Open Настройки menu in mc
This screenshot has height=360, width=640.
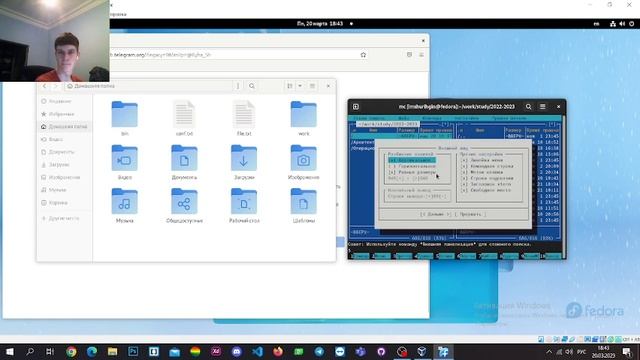(466, 118)
